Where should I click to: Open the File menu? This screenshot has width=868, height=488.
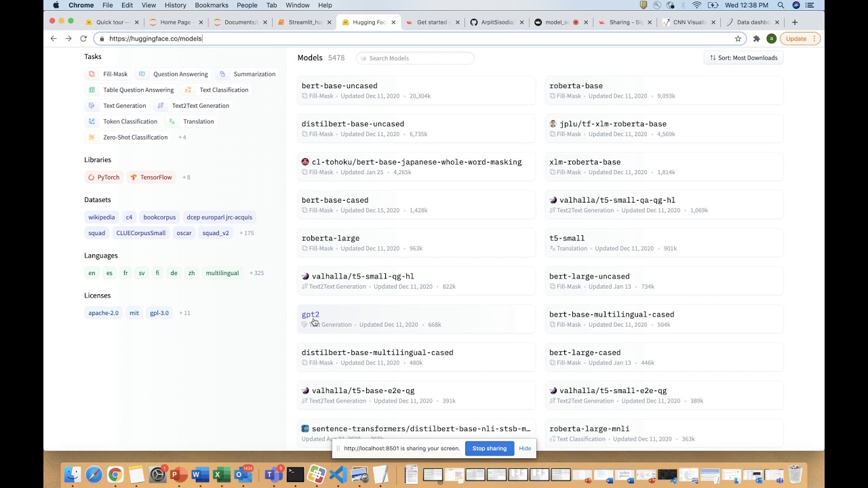(x=108, y=5)
